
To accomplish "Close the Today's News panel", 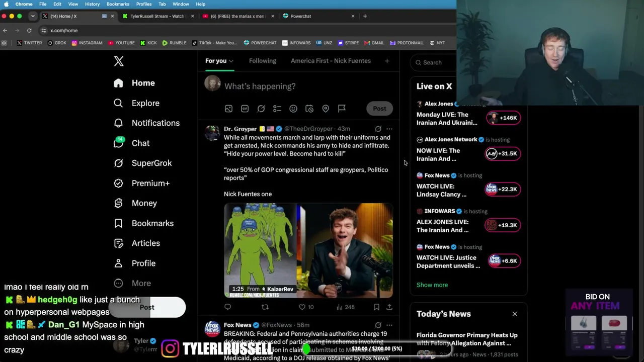I will click(x=515, y=314).
